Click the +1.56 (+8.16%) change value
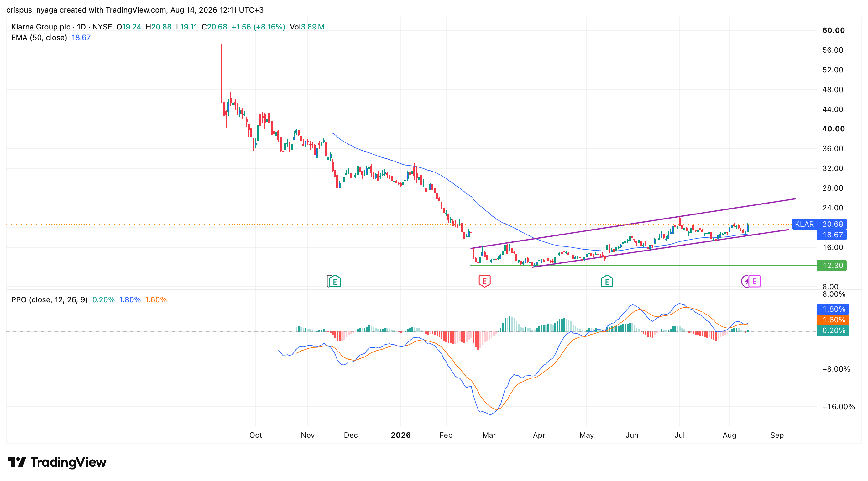This screenshot has width=868, height=481. [x=258, y=27]
